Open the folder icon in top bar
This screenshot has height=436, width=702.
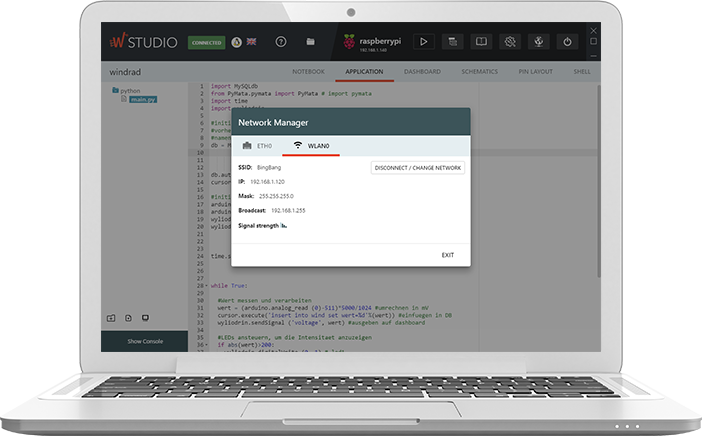(311, 42)
